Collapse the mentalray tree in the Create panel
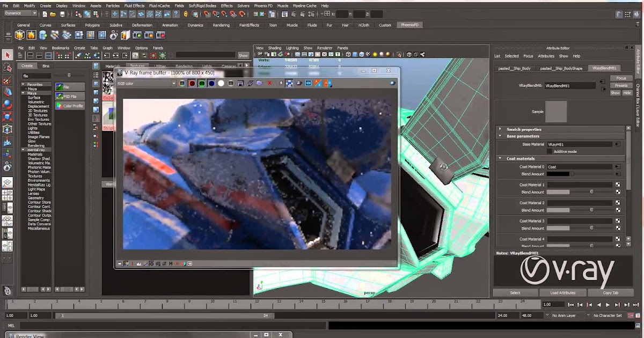 pos(24,150)
